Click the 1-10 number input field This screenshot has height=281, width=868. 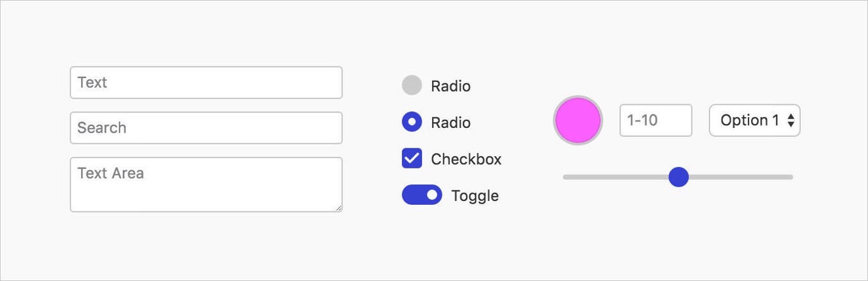(x=655, y=120)
